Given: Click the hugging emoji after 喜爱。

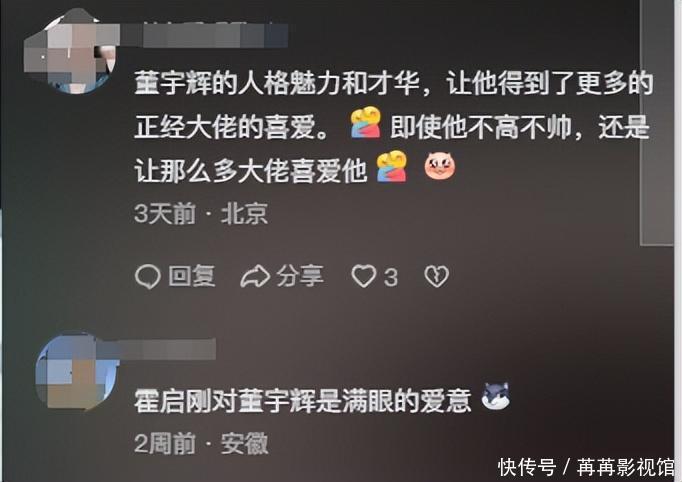Looking at the screenshot, I should (366, 122).
